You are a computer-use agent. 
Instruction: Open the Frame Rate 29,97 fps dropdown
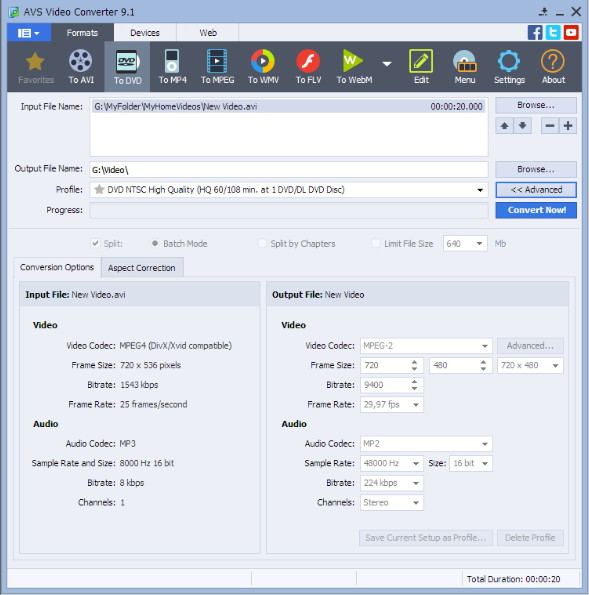(391, 405)
